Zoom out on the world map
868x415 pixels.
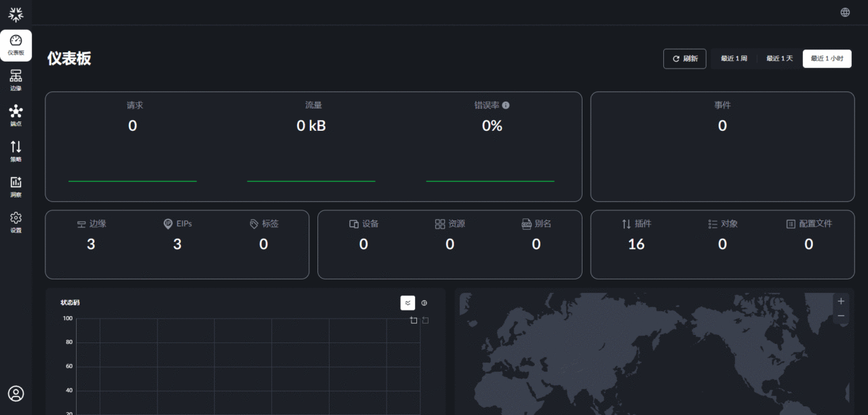point(841,316)
